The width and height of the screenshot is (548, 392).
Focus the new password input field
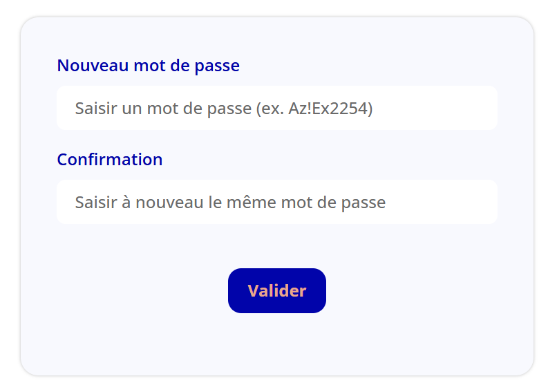(276, 108)
